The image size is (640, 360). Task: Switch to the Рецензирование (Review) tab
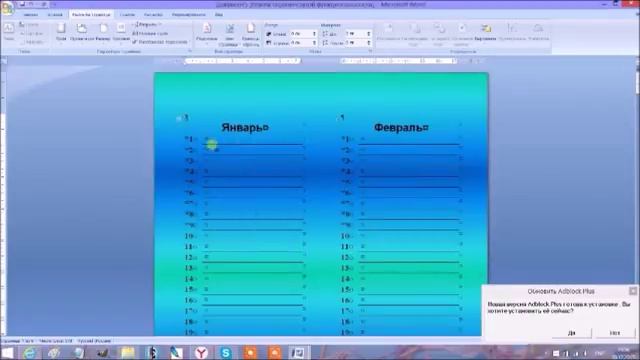(x=189, y=15)
